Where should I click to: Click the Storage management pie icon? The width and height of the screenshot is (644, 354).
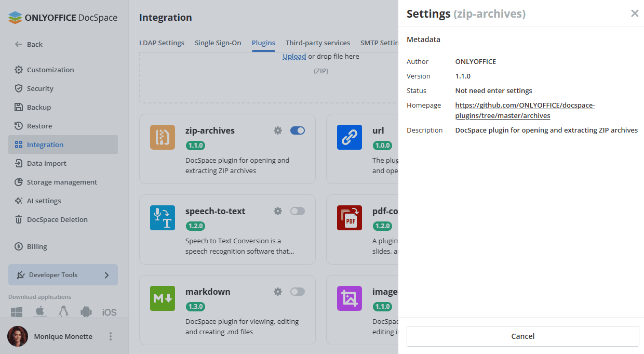pyautogui.click(x=19, y=182)
